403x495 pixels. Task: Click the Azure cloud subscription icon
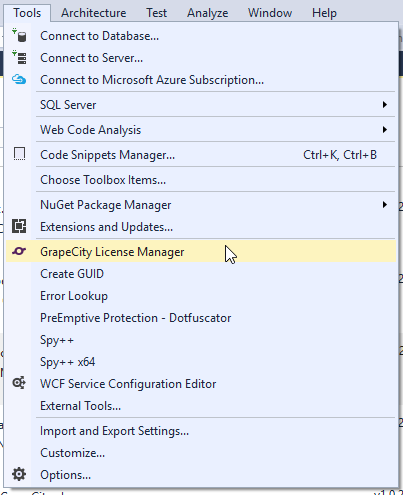[19, 79]
